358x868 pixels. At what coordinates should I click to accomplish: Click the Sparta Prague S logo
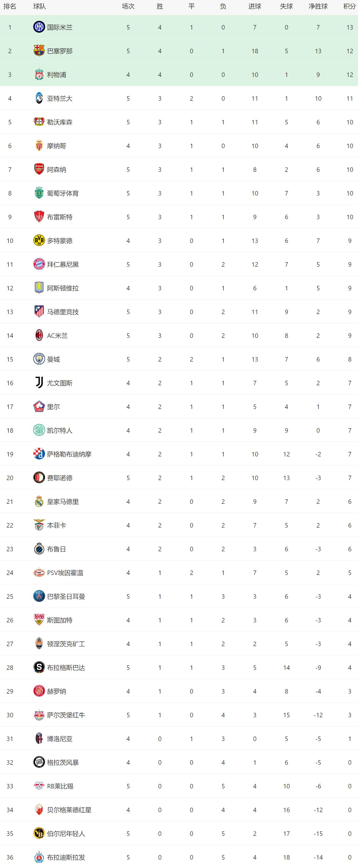[39, 667]
